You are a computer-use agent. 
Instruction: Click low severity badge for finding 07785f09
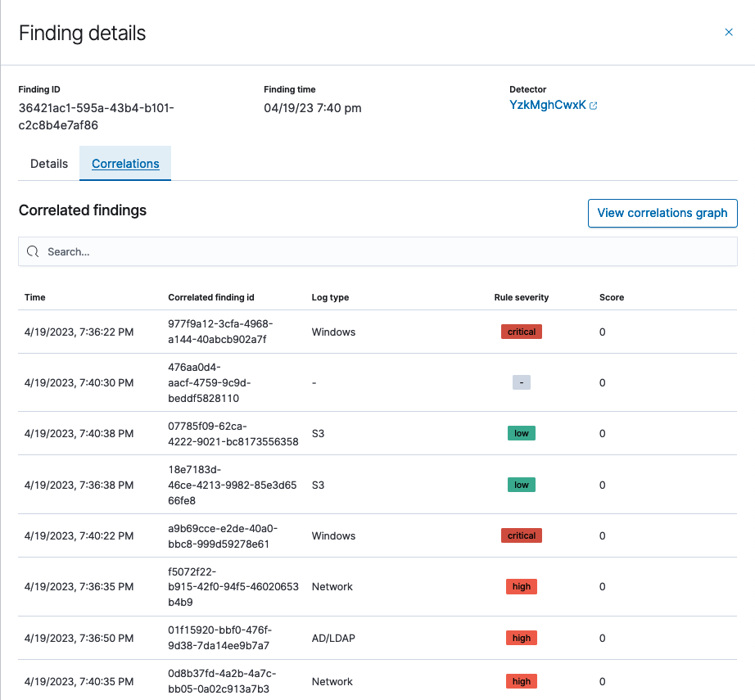click(x=521, y=433)
